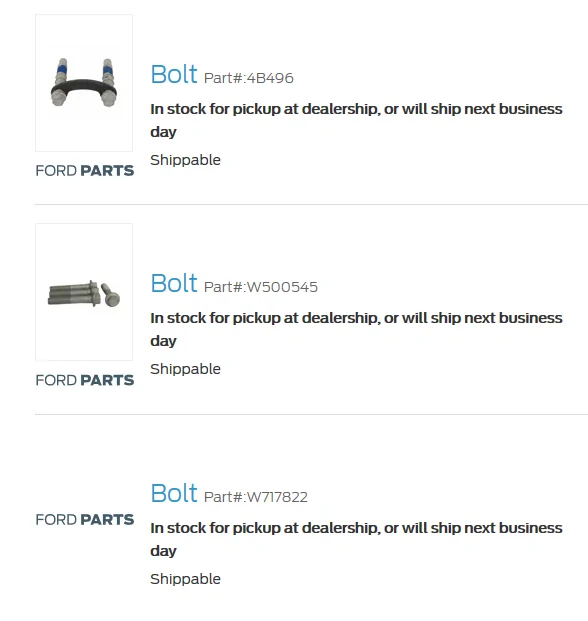588x621 pixels.
Task: Select the Part#:W717822 number text
Action: click(x=256, y=497)
